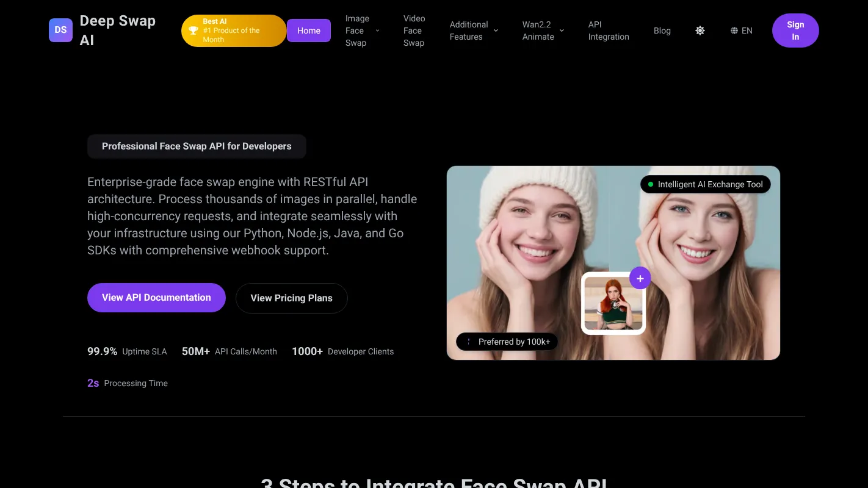Open the Blog page

(x=662, y=30)
